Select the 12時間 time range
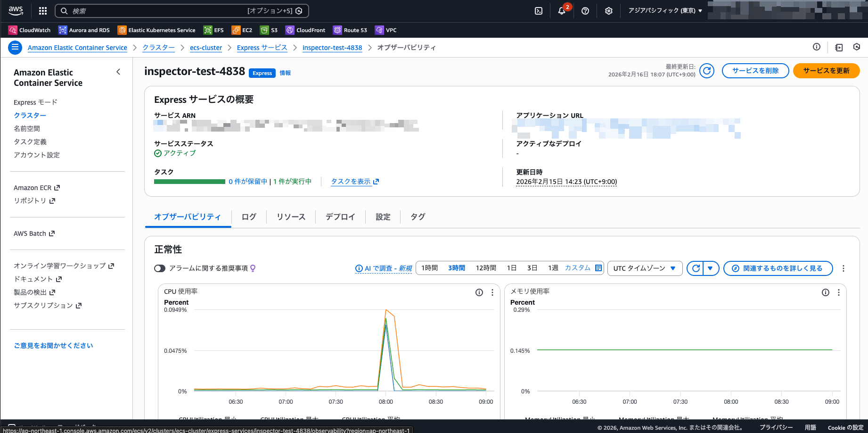868x433 pixels. point(486,268)
